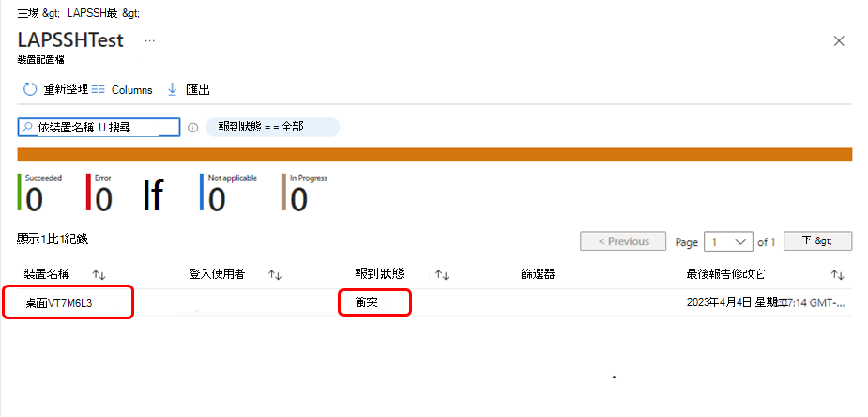Focus the 依裝置名稱搜尋 search field

(x=99, y=128)
